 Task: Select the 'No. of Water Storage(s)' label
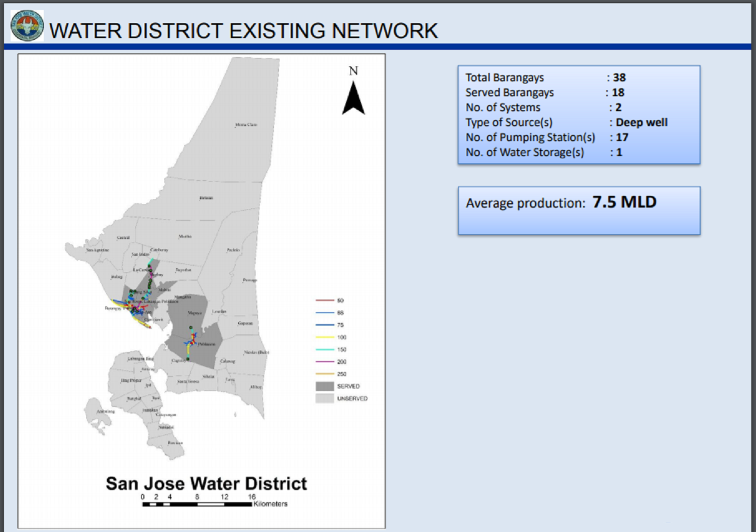(x=525, y=152)
